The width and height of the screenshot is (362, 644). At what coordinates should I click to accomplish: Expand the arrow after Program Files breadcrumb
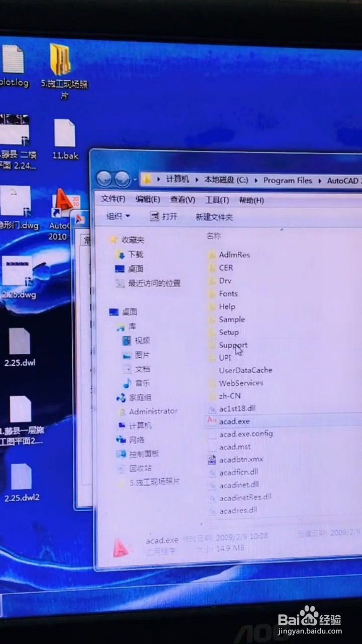click(320, 181)
